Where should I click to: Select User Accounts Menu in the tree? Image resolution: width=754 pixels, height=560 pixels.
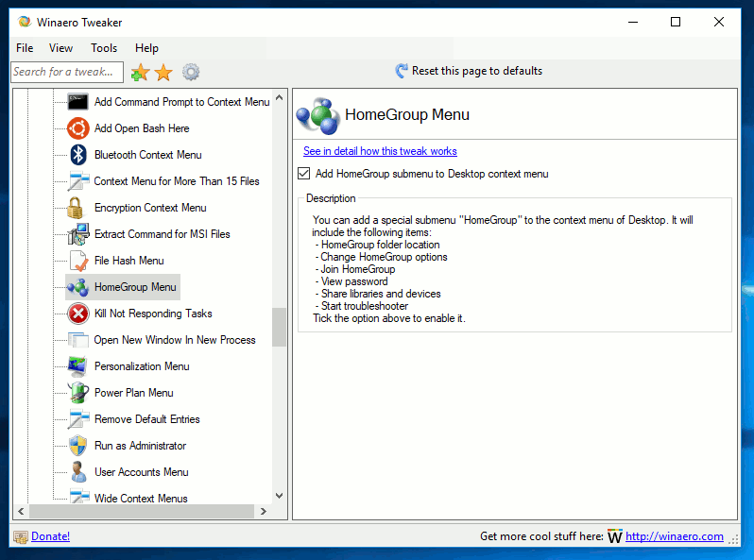click(141, 472)
